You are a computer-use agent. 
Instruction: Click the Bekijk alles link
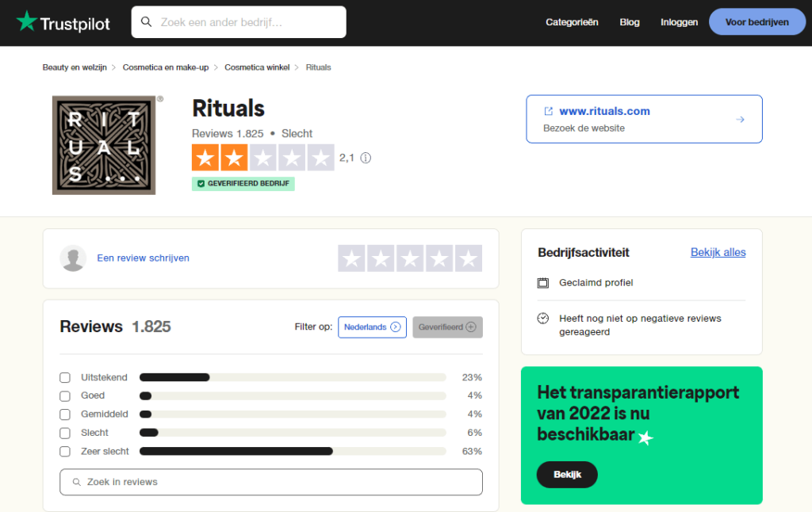click(x=718, y=252)
